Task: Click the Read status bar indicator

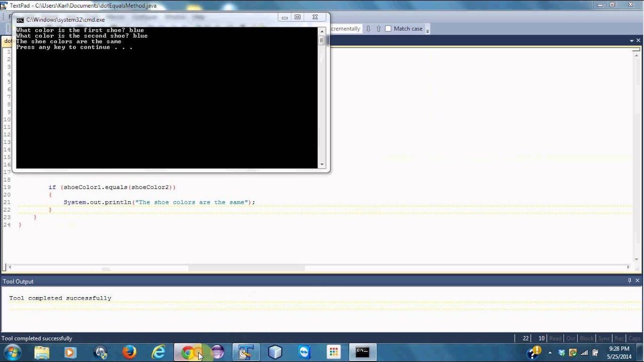Action: coord(555,338)
